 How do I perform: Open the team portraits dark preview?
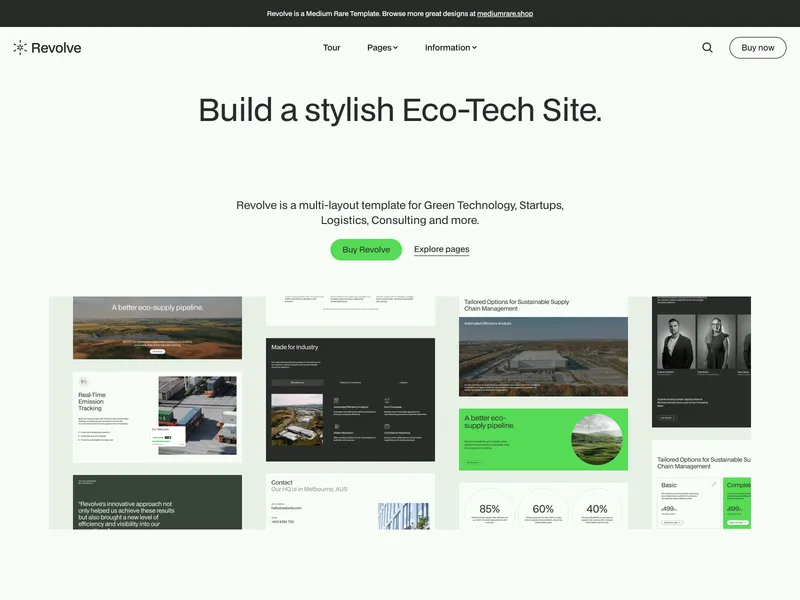point(701,362)
